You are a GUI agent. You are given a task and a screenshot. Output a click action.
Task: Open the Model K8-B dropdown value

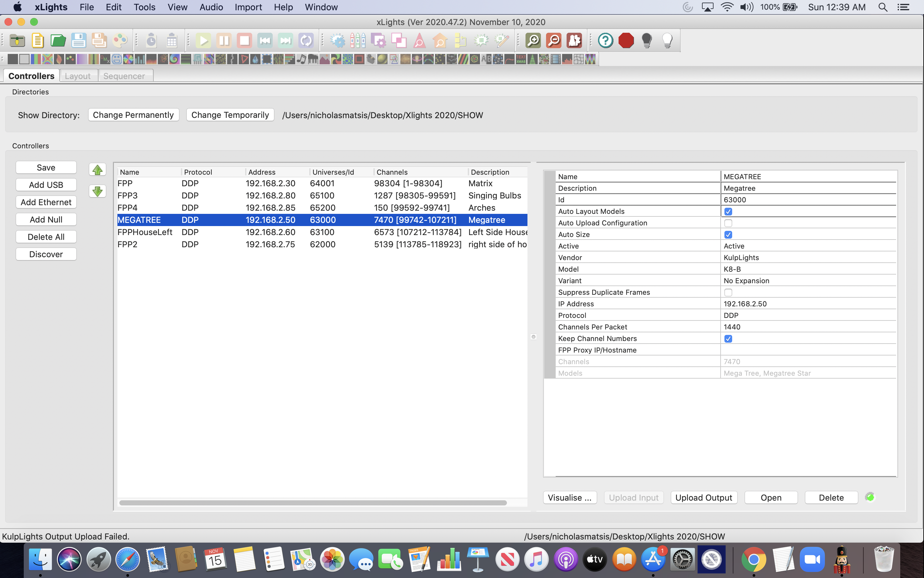[808, 269]
